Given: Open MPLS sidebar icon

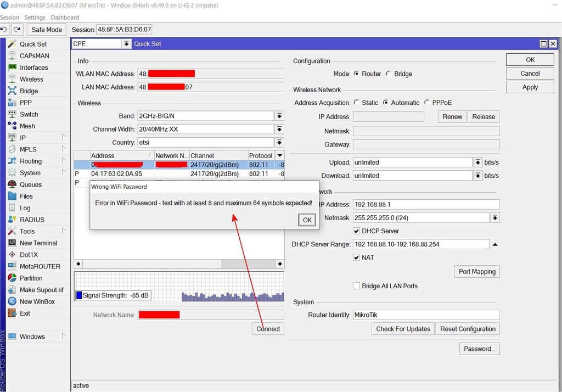Looking at the screenshot, I should click(x=12, y=149).
